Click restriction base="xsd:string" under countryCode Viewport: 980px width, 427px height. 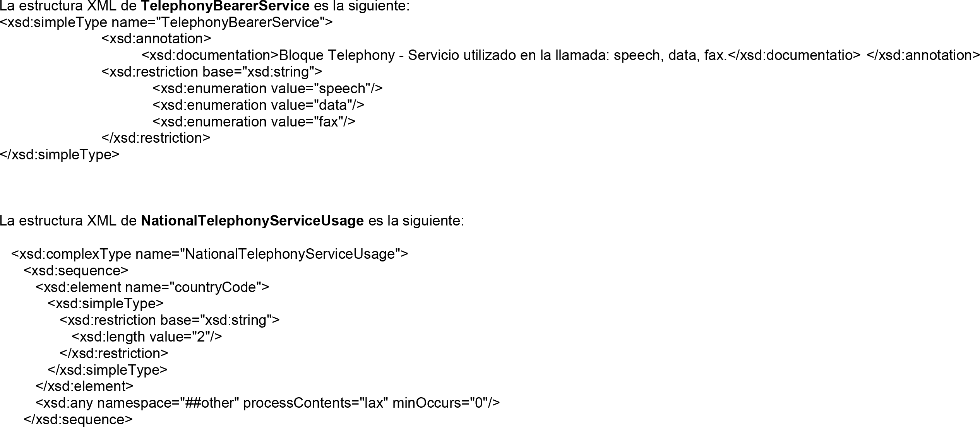[170, 320]
